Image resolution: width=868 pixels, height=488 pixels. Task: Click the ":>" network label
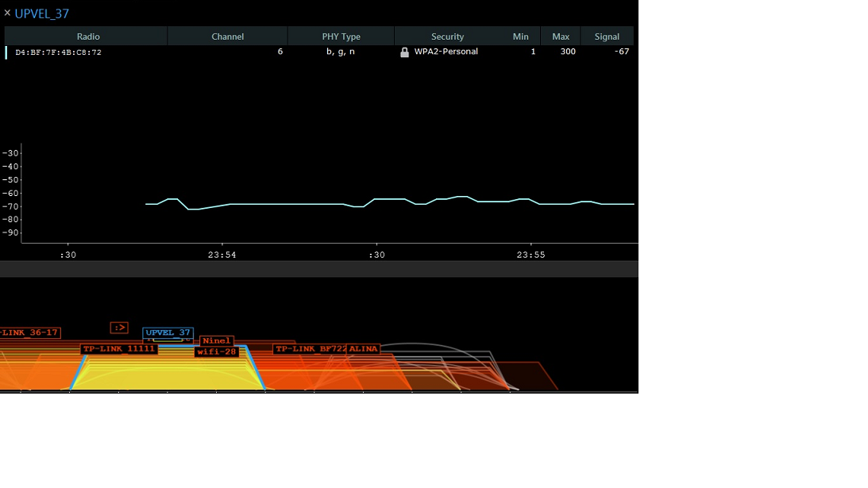(x=119, y=328)
